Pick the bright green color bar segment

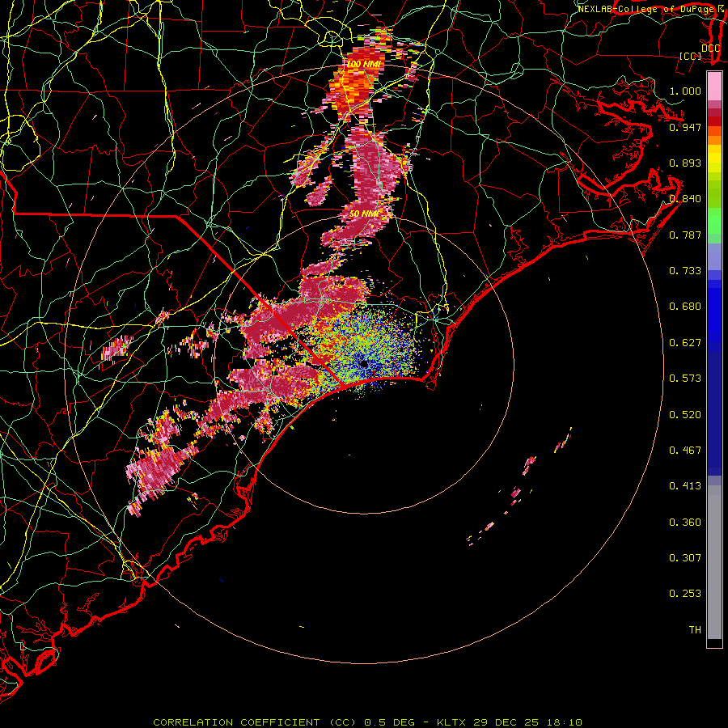714,221
